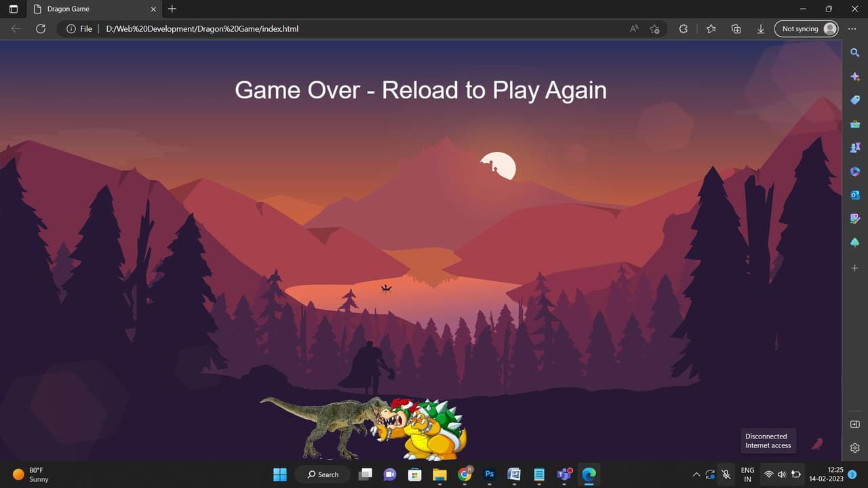Refresh the page with the reload button

click(x=41, y=29)
